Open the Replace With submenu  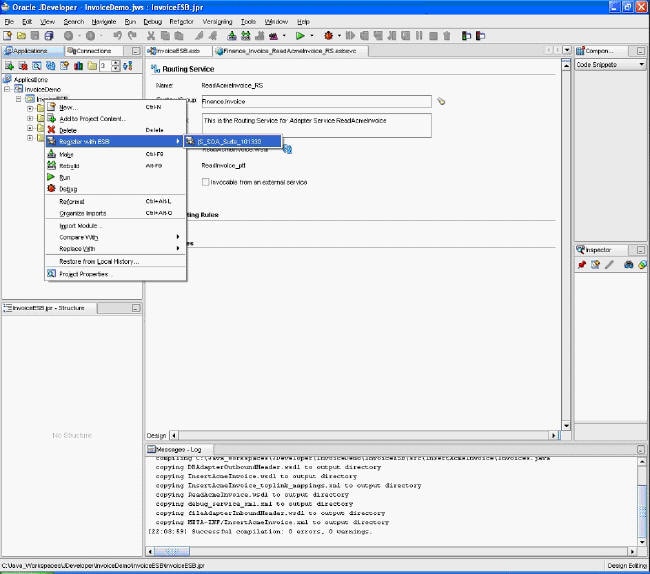[115, 249]
